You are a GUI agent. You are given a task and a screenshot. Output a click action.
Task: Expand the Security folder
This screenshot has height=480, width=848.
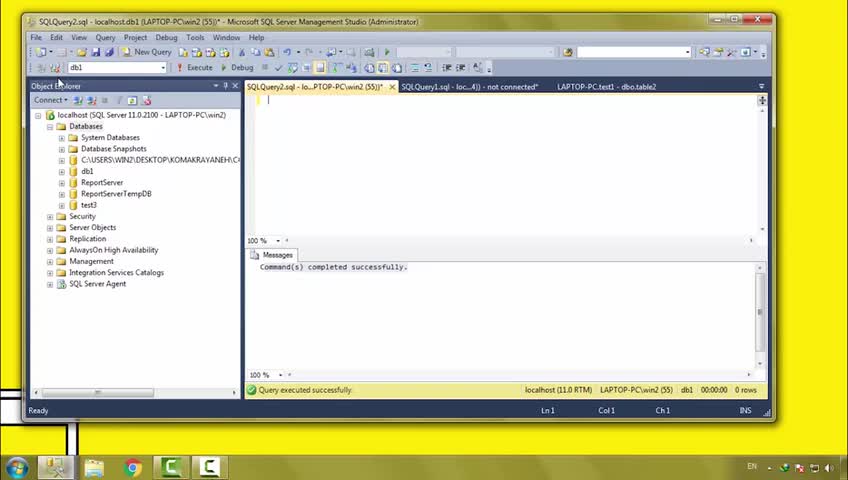coord(50,217)
